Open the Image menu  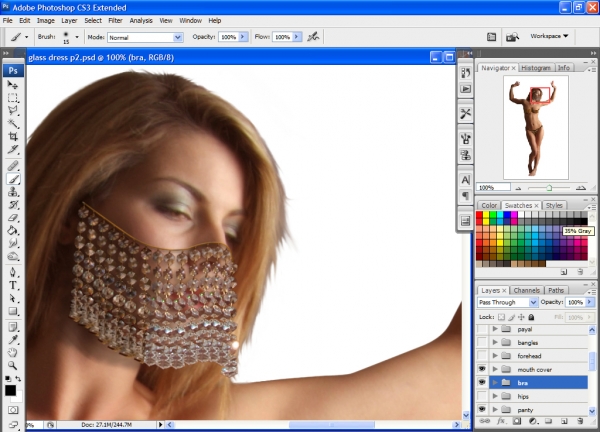click(46, 21)
